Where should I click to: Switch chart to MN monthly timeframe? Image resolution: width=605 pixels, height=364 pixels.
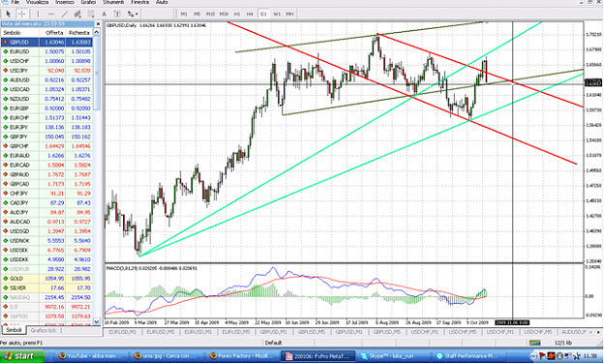289,14
